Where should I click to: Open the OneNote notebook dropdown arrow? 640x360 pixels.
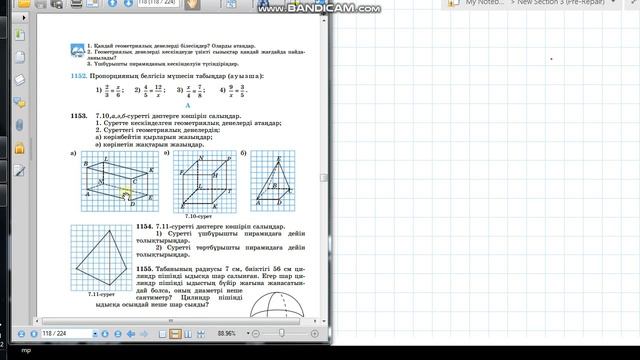pyautogui.click(x=613, y=2)
